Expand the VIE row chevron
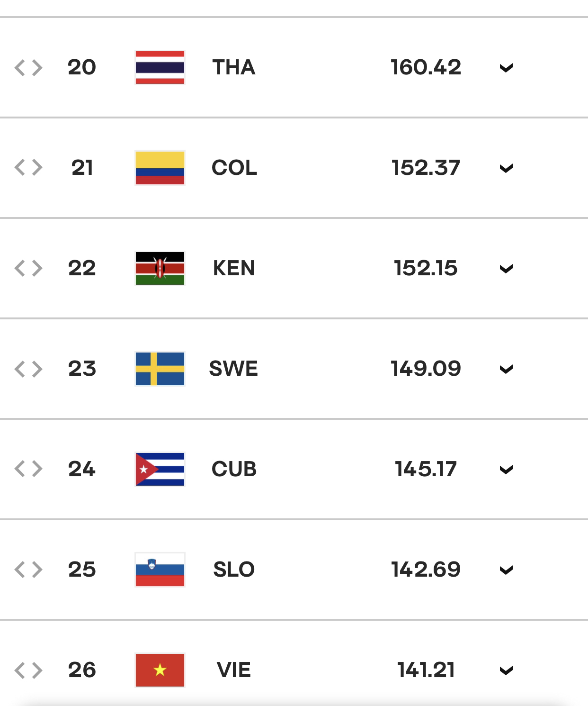 506,671
